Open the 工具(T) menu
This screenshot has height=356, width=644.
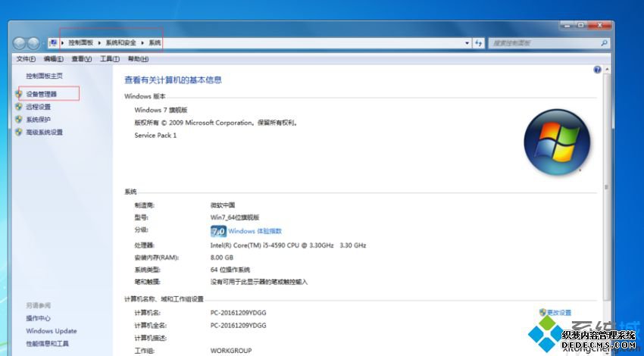[x=110, y=59]
